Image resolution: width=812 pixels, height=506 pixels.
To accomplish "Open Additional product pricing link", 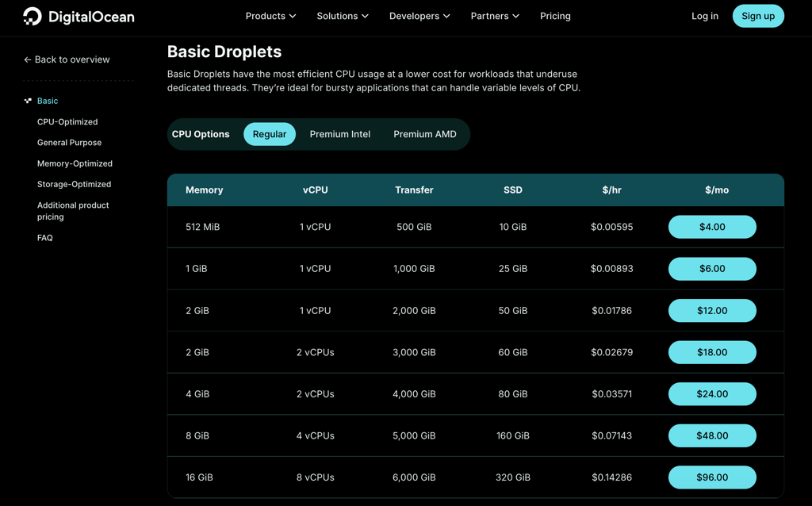I will [73, 211].
